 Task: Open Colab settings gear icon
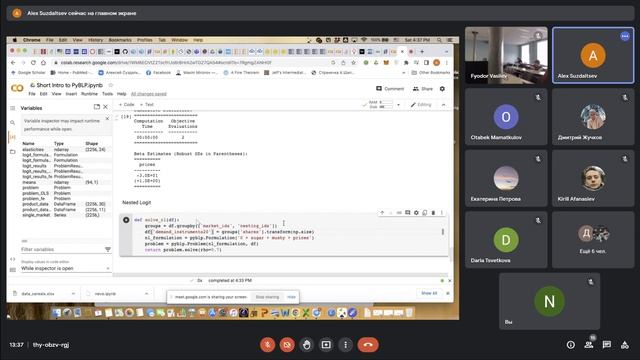442,89
